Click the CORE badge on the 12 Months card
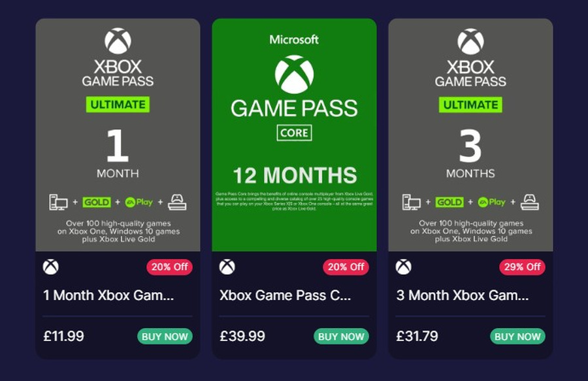 (294, 133)
